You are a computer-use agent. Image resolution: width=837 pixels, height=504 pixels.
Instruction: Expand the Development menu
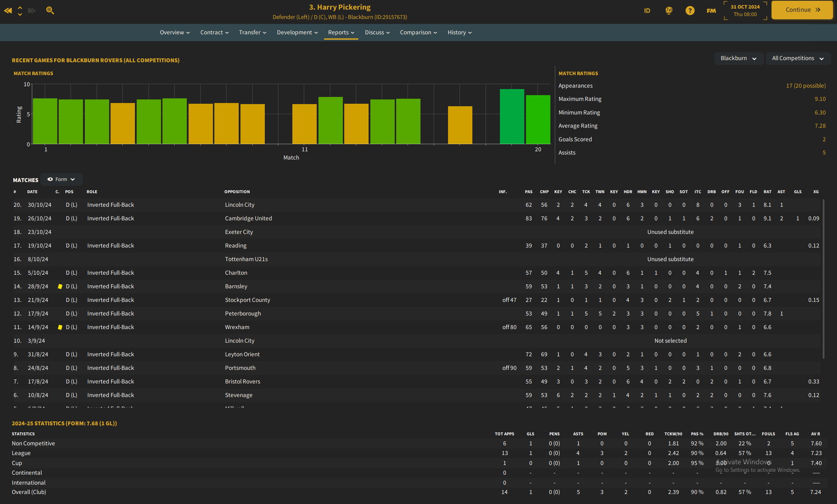[297, 33]
